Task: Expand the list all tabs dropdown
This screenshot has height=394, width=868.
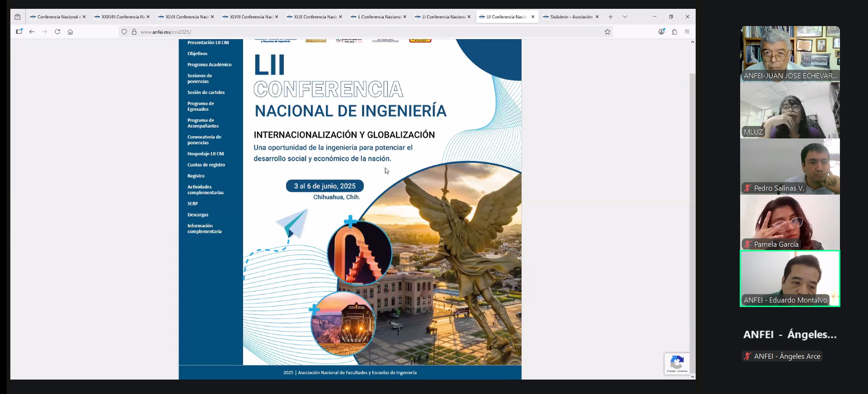Action: click(x=625, y=17)
